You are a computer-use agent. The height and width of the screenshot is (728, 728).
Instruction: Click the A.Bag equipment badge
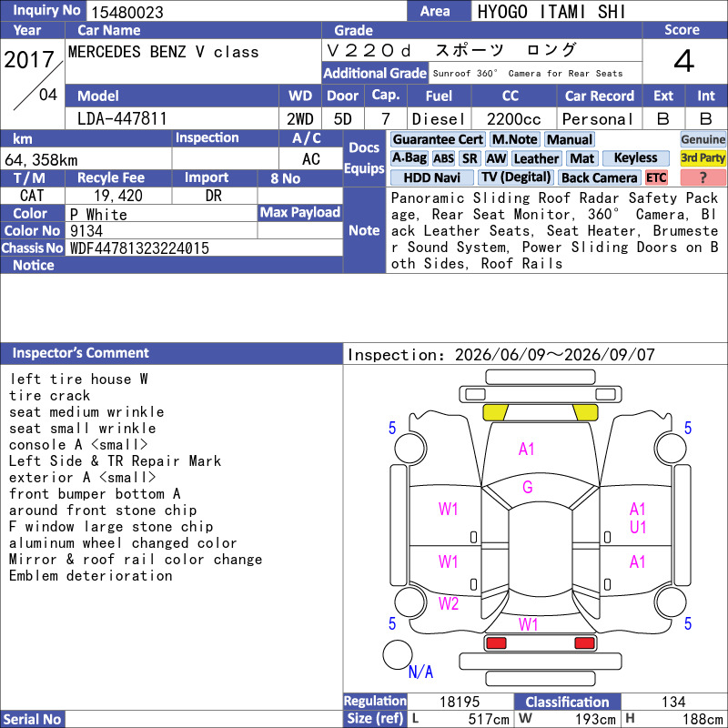(409, 158)
